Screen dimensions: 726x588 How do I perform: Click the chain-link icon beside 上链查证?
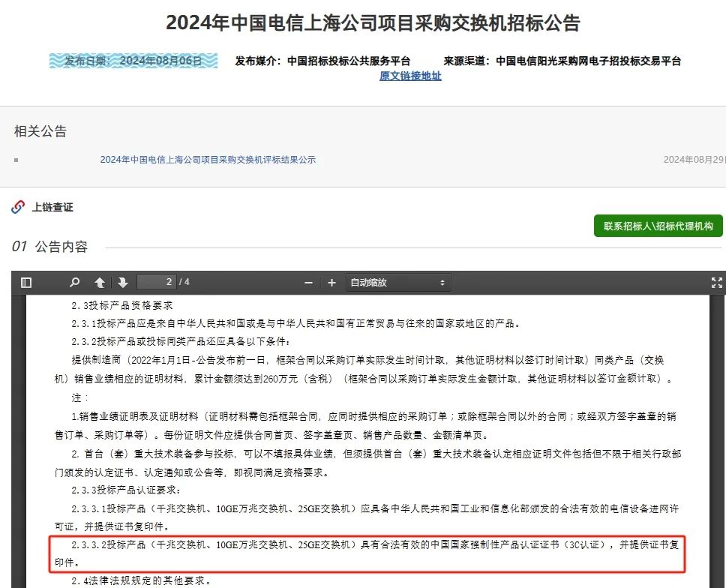point(18,207)
